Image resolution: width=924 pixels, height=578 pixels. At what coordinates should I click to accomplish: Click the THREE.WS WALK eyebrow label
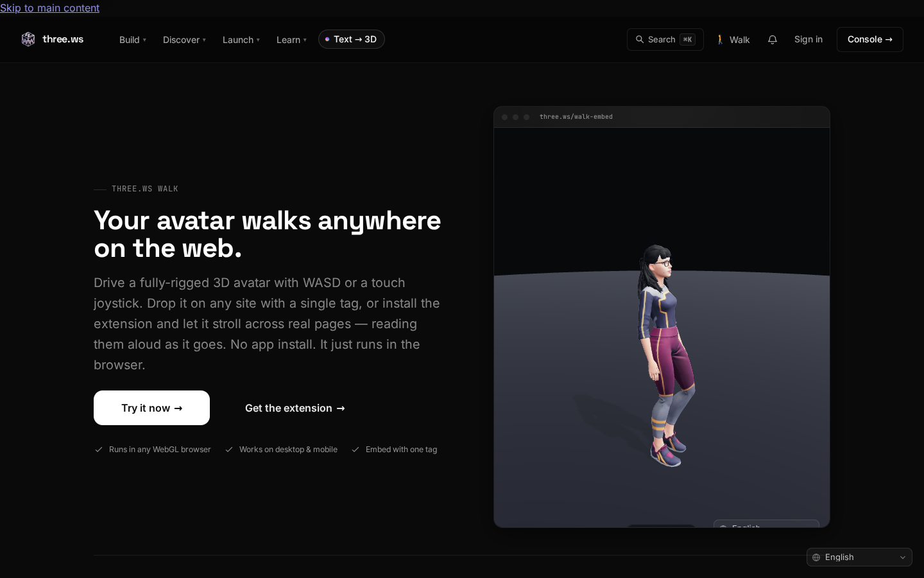point(145,189)
